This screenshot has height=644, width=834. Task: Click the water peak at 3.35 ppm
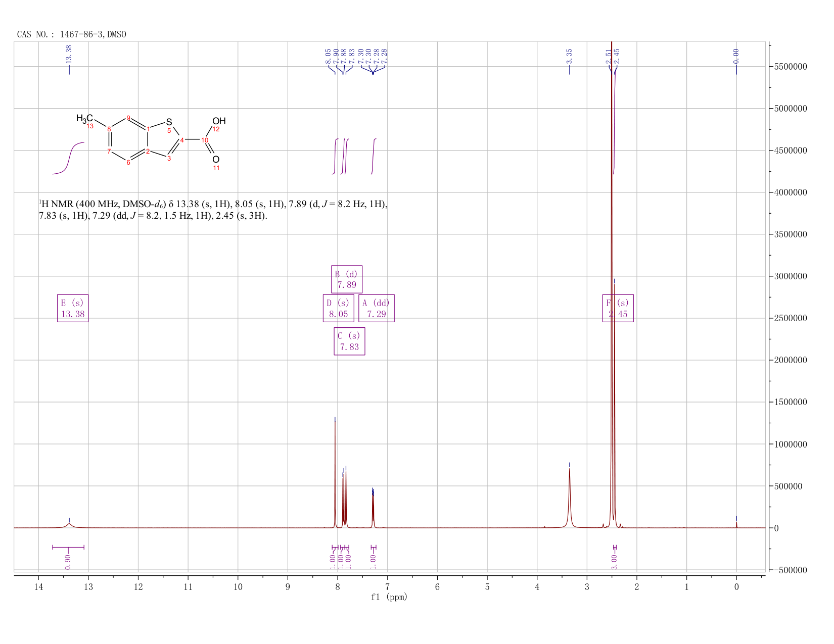[x=570, y=498]
